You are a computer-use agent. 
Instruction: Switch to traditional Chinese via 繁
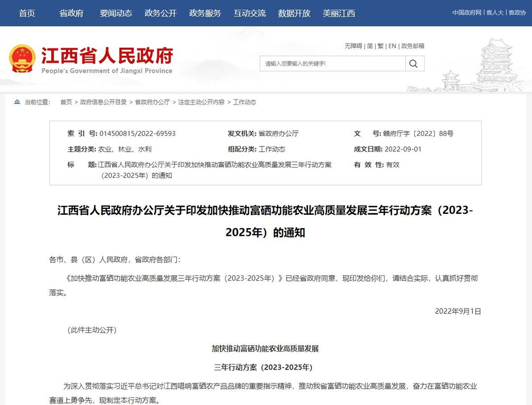coord(380,46)
